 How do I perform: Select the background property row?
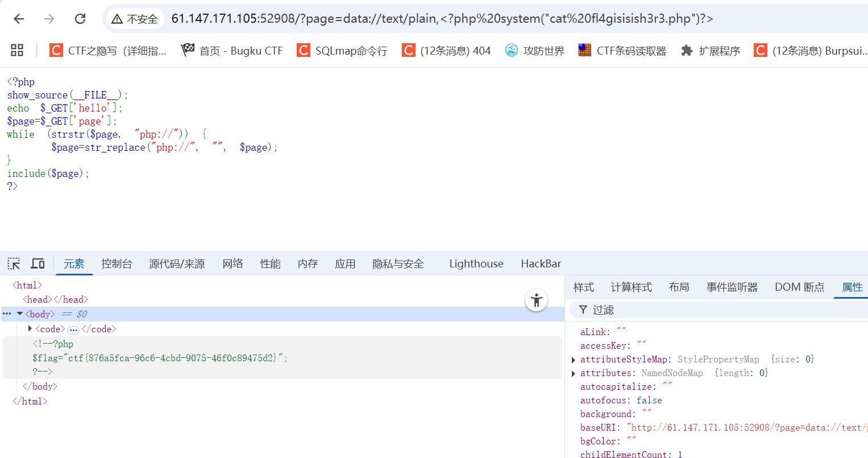click(x=616, y=414)
